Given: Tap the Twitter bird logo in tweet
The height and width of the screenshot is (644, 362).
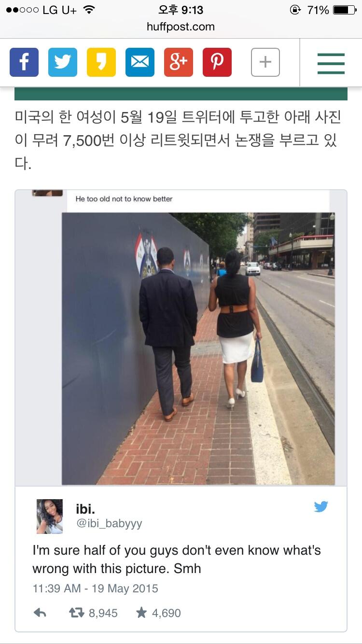Looking at the screenshot, I should coord(321,506).
